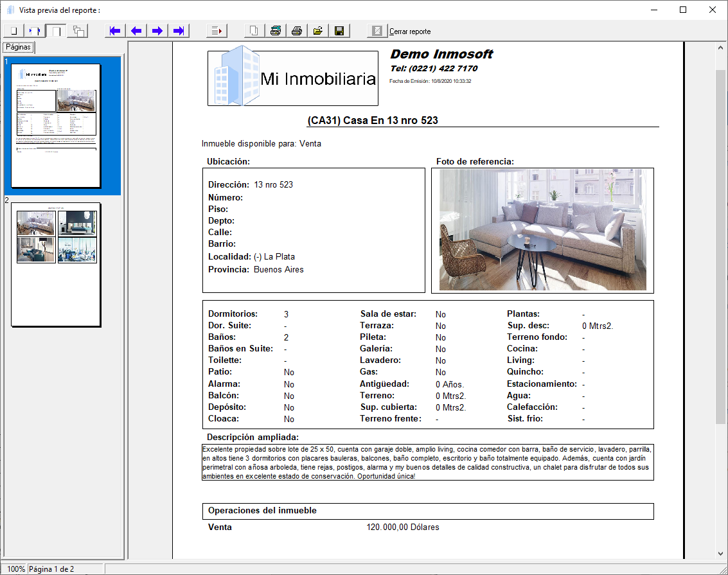Go to the first page arrow icon

114,30
